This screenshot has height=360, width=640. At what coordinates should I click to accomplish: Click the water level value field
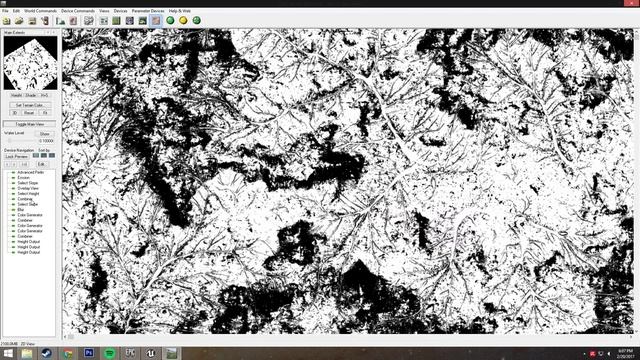(46, 141)
